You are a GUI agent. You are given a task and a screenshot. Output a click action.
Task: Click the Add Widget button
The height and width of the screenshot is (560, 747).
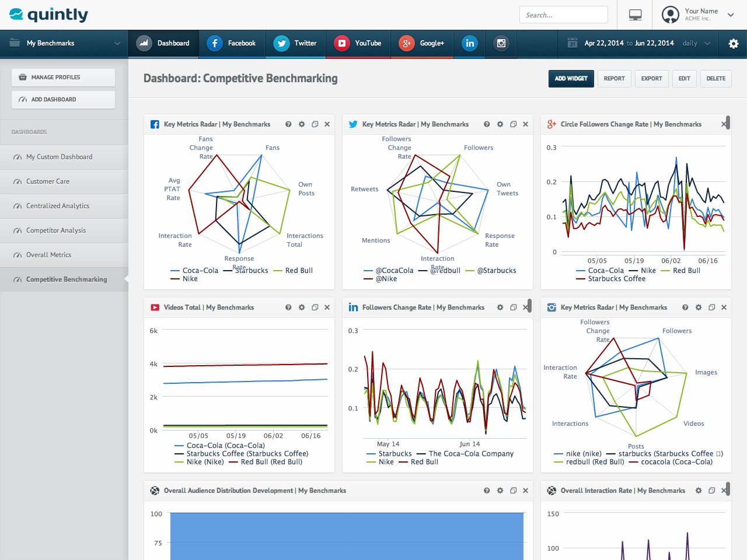click(571, 79)
